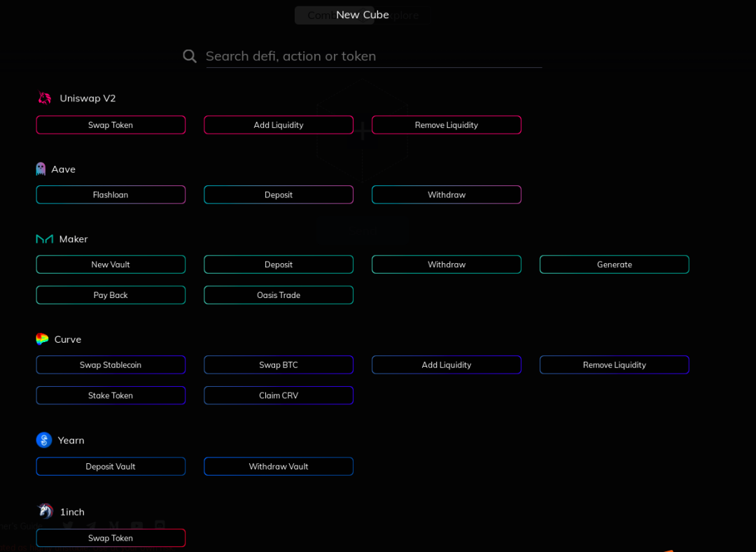Select Yearn Withdraw Vault action
The width and height of the screenshot is (756, 552).
[x=279, y=466]
